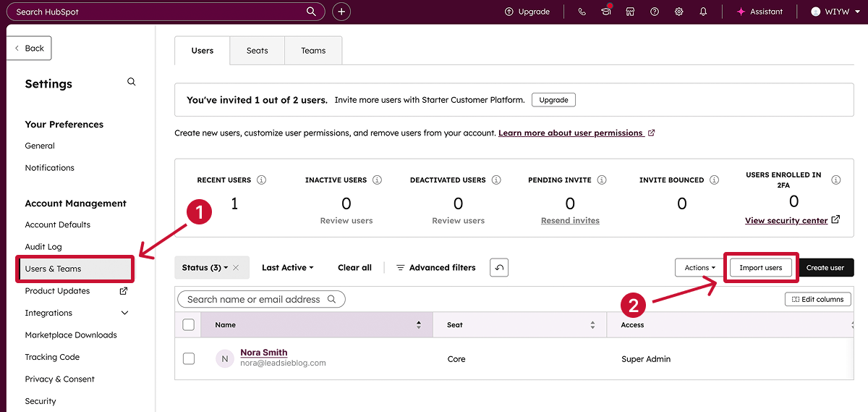
Task: Show info for Recent Users
Action: pos(262,180)
